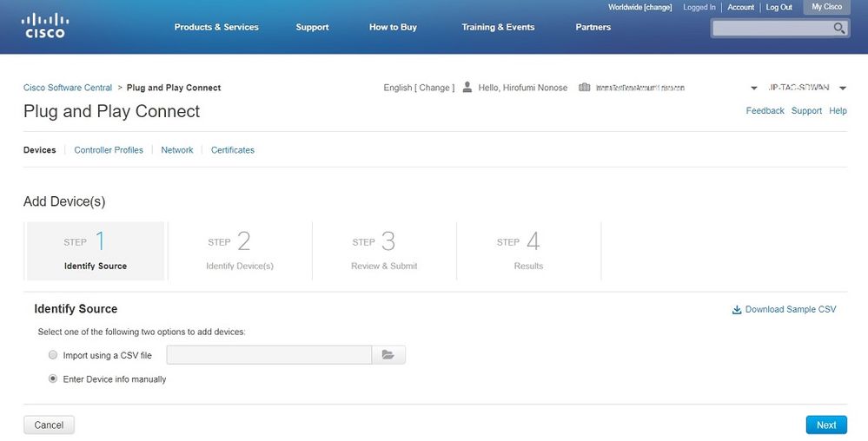This screenshot has height=441, width=868.
Task: Open the Cisco Software Central breadcrumb
Action: click(68, 88)
